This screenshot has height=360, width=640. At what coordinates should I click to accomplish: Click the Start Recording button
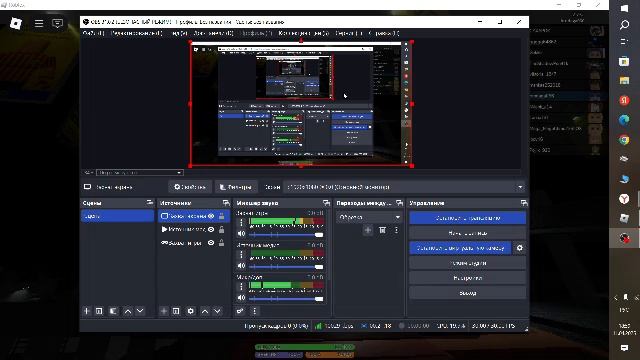pyautogui.click(x=468, y=233)
